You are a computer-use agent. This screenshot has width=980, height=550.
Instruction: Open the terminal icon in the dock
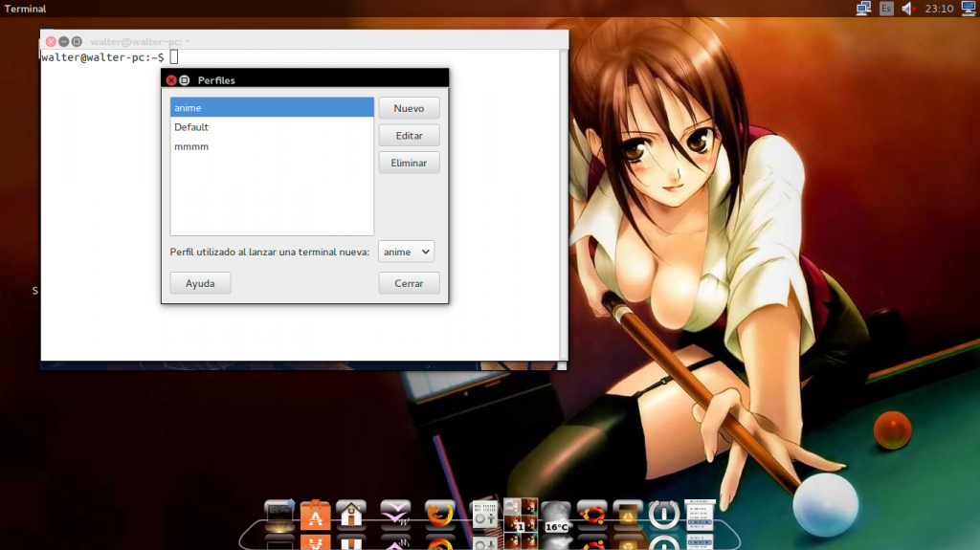[x=278, y=515]
